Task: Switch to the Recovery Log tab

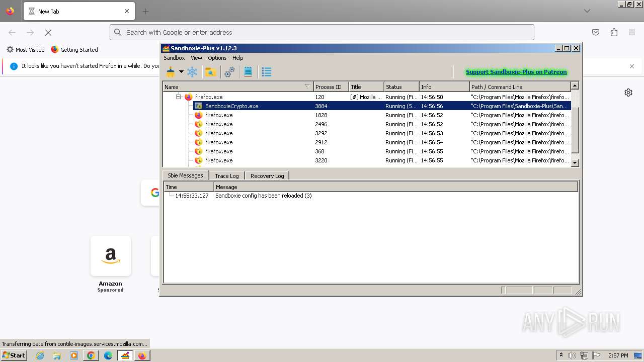Action: point(267,175)
